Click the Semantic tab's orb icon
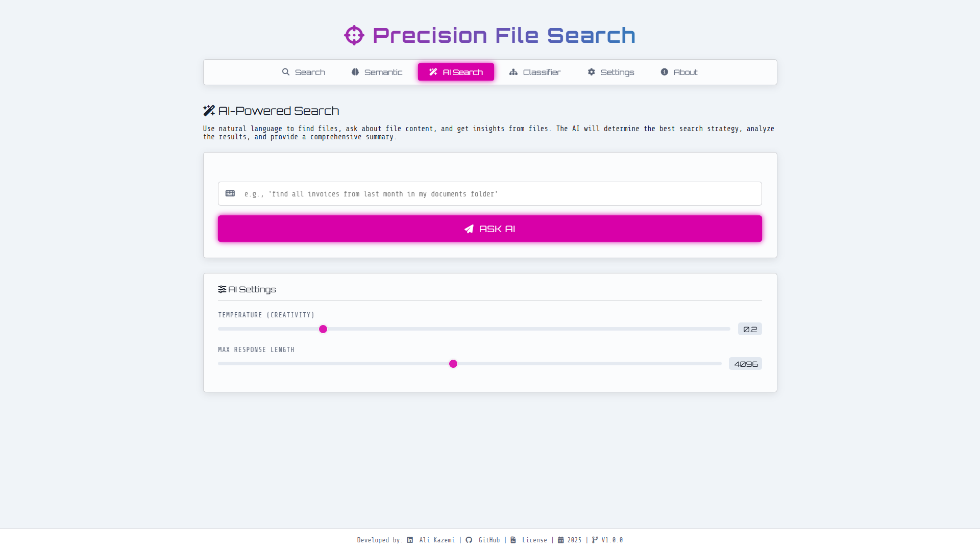This screenshot has height=551, width=980. [x=355, y=72]
